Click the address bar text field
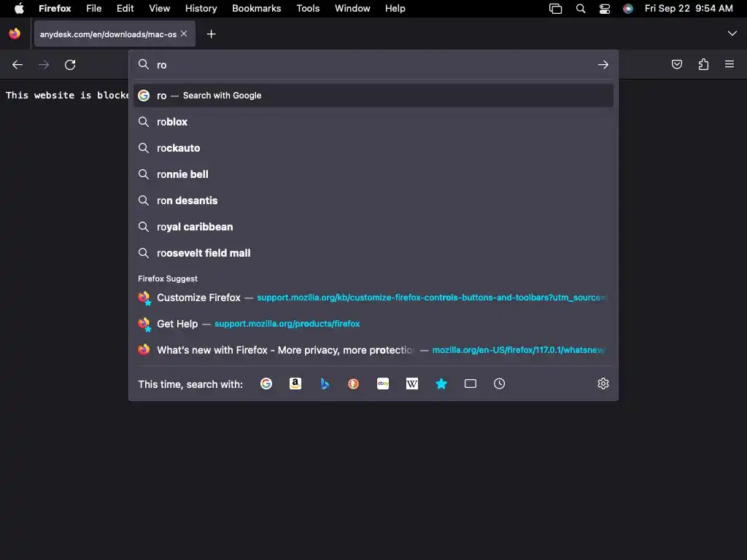Image resolution: width=747 pixels, height=560 pixels. point(373,65)
